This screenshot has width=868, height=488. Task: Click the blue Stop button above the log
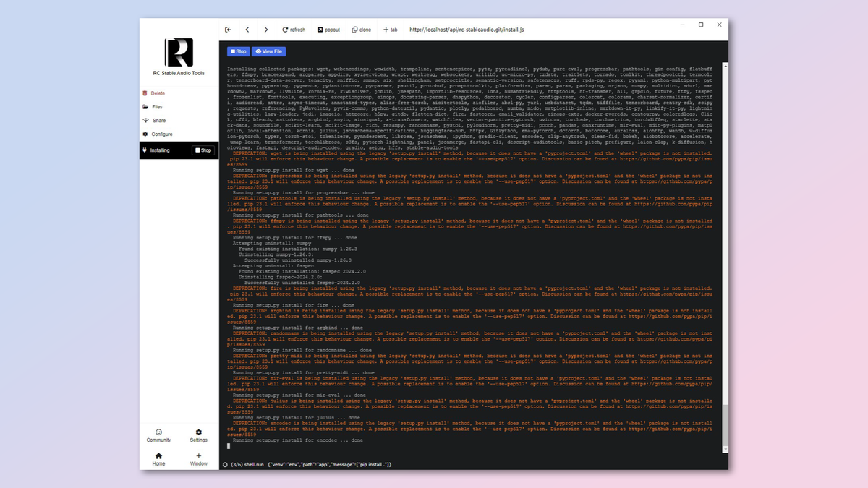click(238, 51)
